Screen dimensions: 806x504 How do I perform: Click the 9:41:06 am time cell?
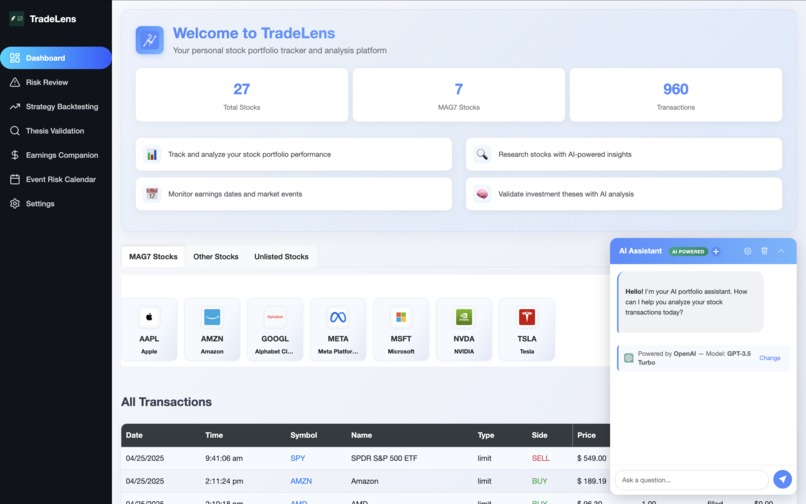(x=224, y=458)
